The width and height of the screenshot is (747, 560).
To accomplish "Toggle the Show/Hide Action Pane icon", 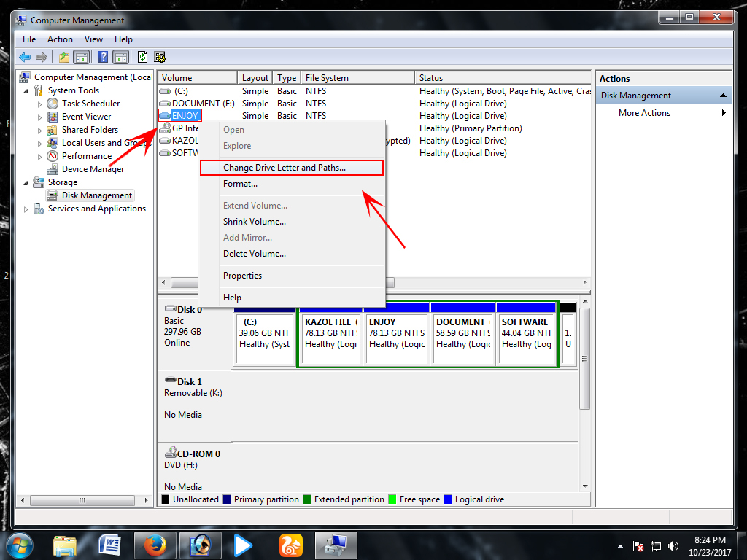I will point(121,58).
